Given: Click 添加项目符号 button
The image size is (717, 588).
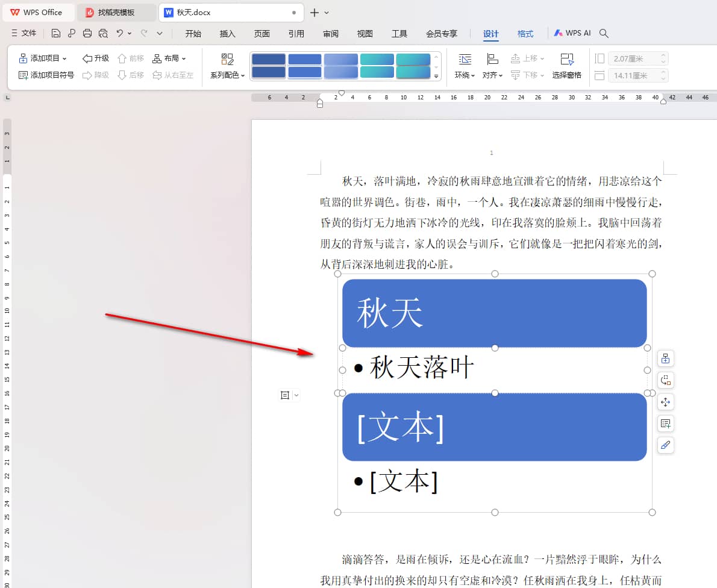Looking at the screenshot, I should [x=46, y=75].
